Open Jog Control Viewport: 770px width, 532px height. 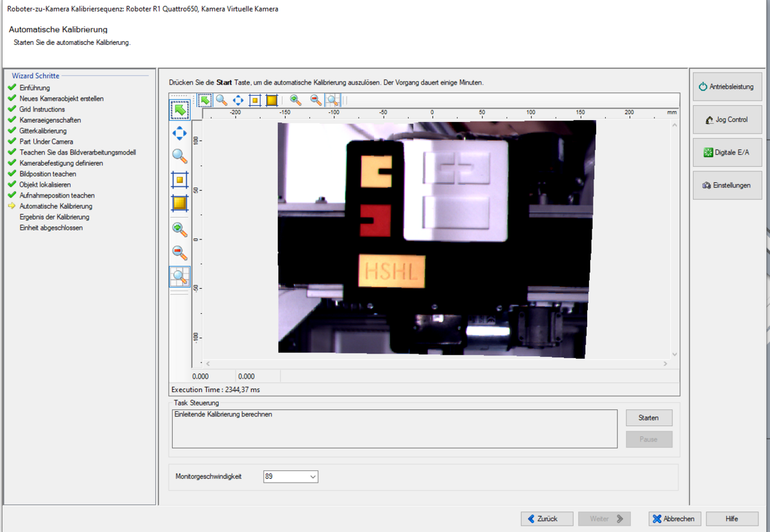[x=726, y=119]
